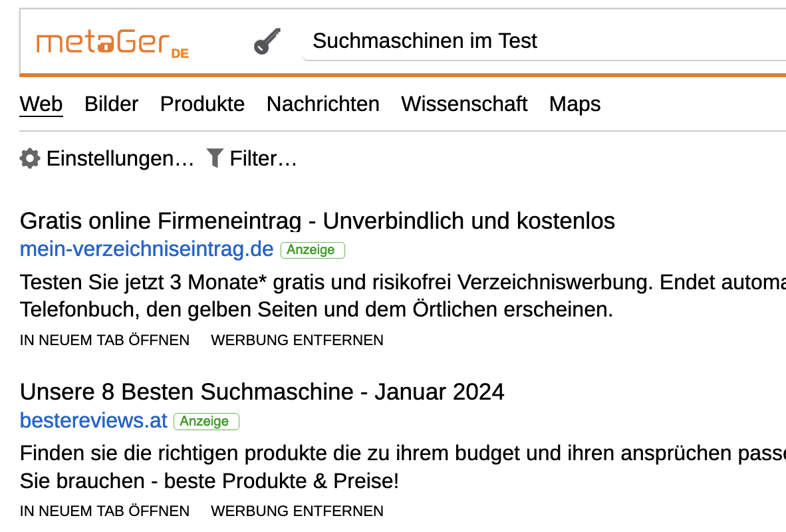The width and height of the screenshot is (786, 532).
Task: Click the gear icon for Einstellungen
Action: coord(30,158)
